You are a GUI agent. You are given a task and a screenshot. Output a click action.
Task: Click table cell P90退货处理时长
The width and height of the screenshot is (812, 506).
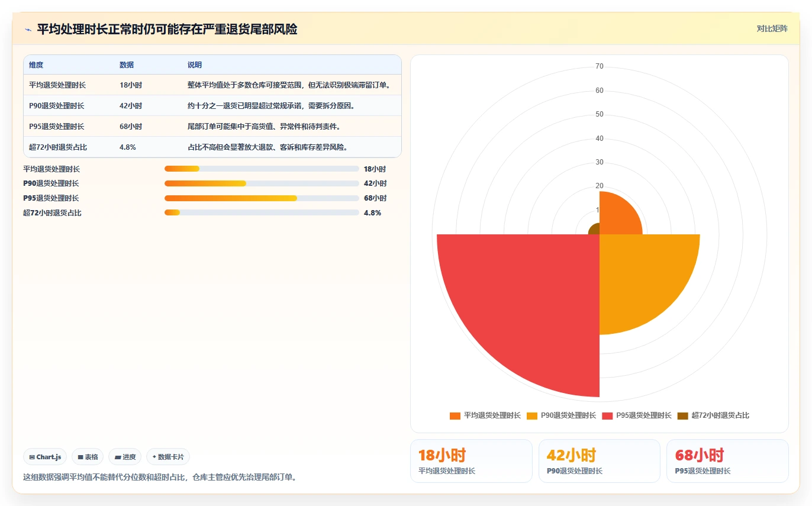[57, 106]
